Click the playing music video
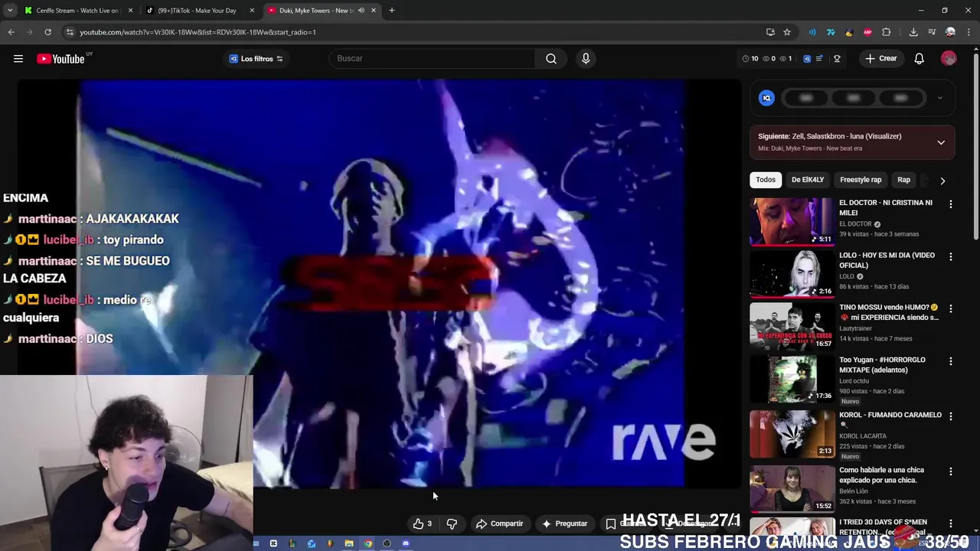 tap(380, 283)
